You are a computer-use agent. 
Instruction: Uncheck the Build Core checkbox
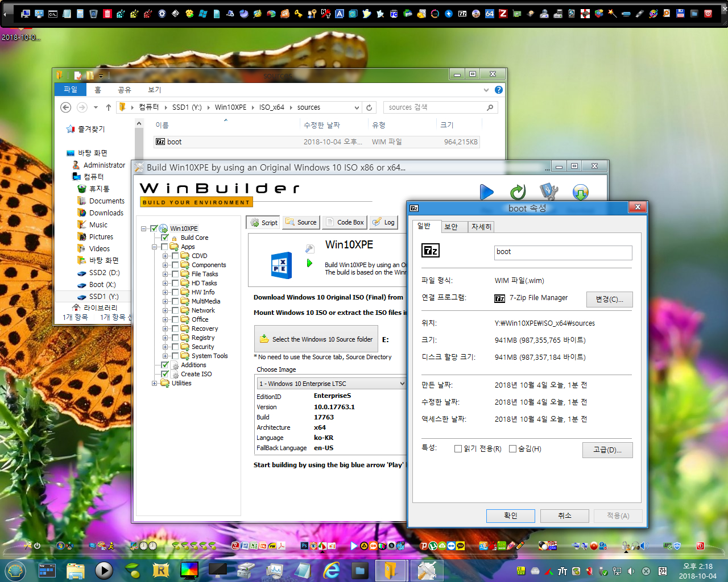[x=165, y=238]
